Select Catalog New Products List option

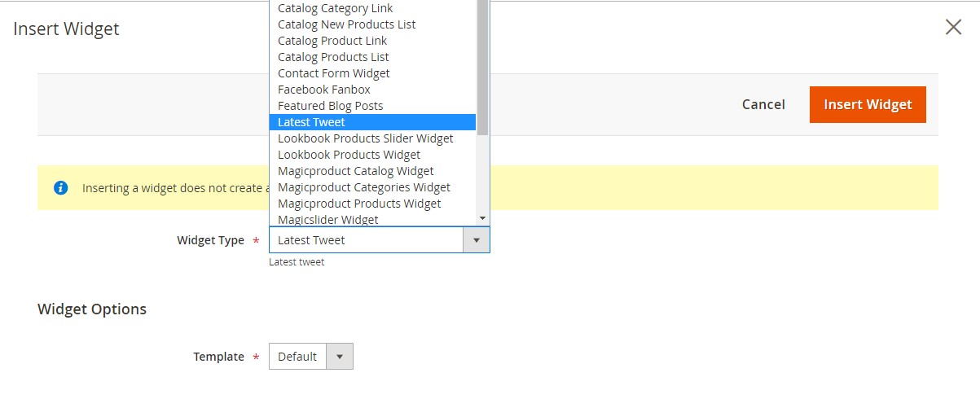pos(346,24)
